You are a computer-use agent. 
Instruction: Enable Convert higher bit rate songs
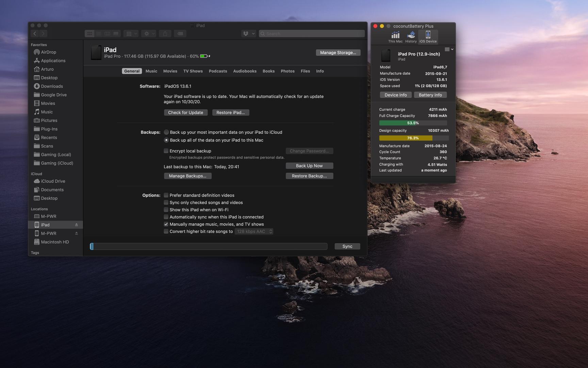[x=166, y=231]
